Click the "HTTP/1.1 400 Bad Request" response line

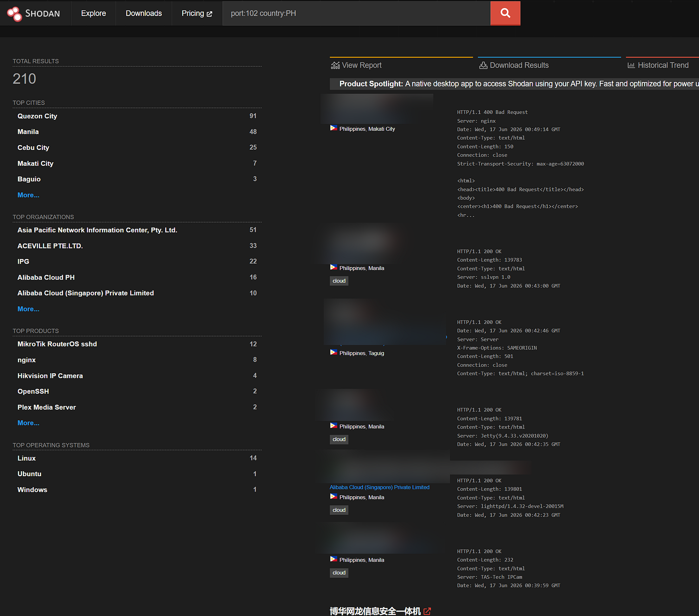coord(492,112)
